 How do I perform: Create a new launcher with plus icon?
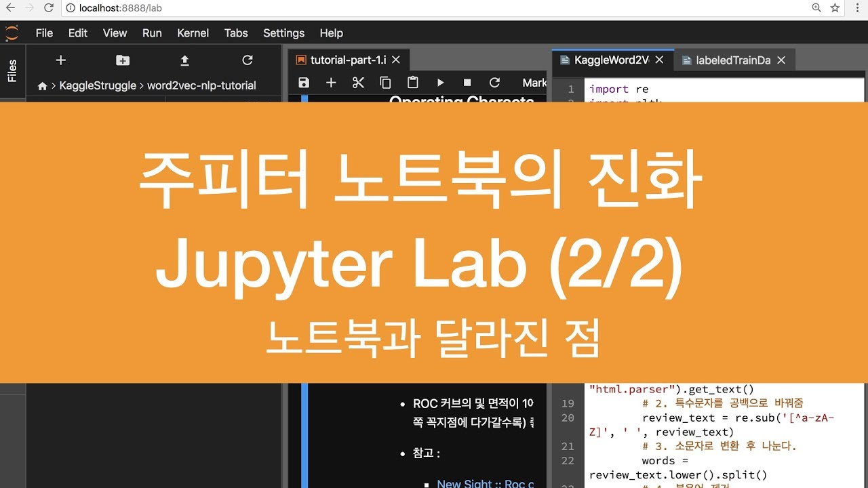point(60,60)
